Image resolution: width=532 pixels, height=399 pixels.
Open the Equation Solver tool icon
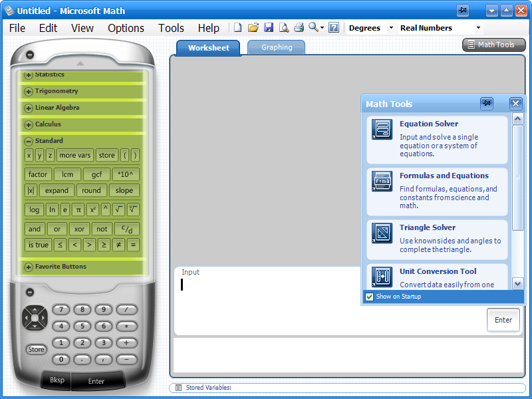pyautogui.click(x=382, y=129)
